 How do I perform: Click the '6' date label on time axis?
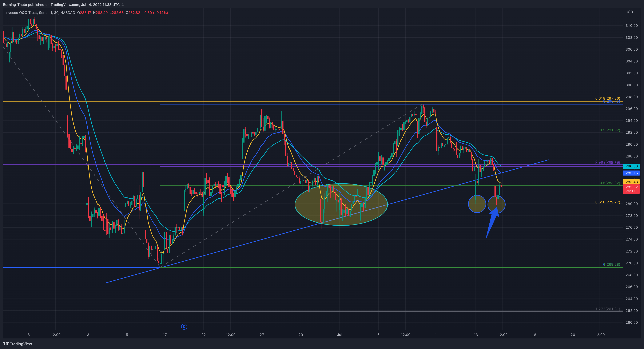click(x=378, y=334)
